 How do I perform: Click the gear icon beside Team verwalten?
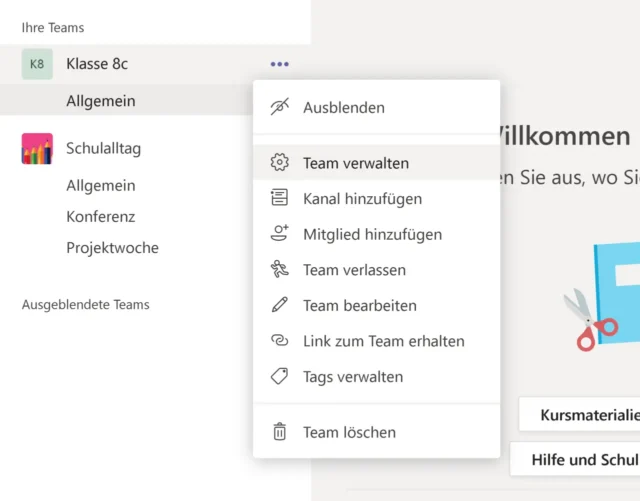[x=280, y=163]
